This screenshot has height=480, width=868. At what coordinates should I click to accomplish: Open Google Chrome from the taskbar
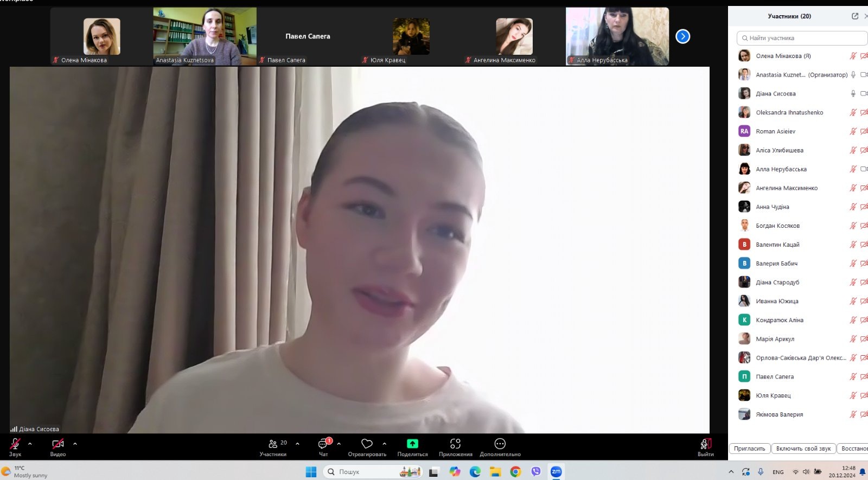pyautogui.click(x=515, y=472)
